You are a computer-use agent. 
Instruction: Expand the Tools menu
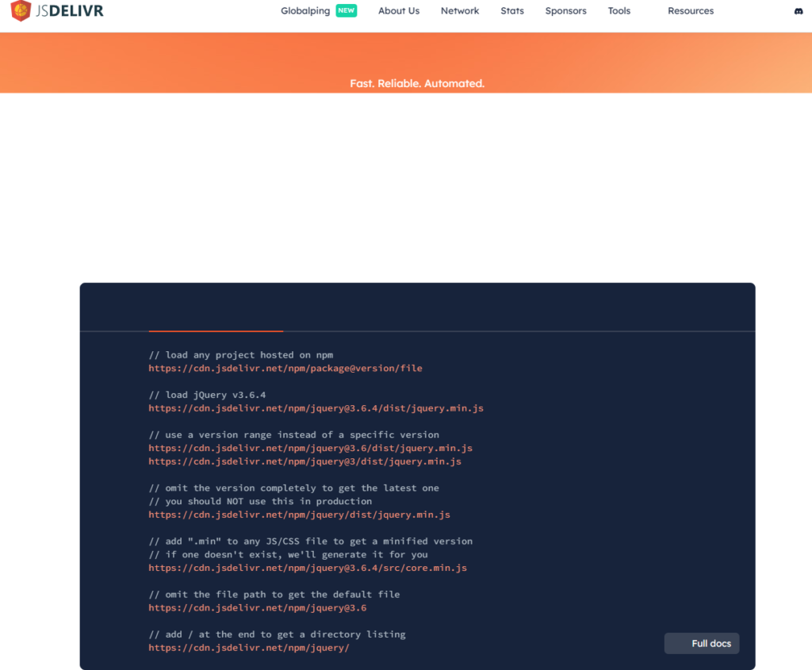click(x=619, y=11)
